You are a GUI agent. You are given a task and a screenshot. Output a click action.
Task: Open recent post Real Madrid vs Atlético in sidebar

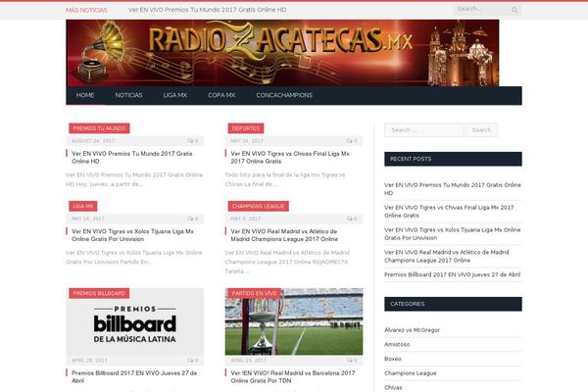(447, 256)
